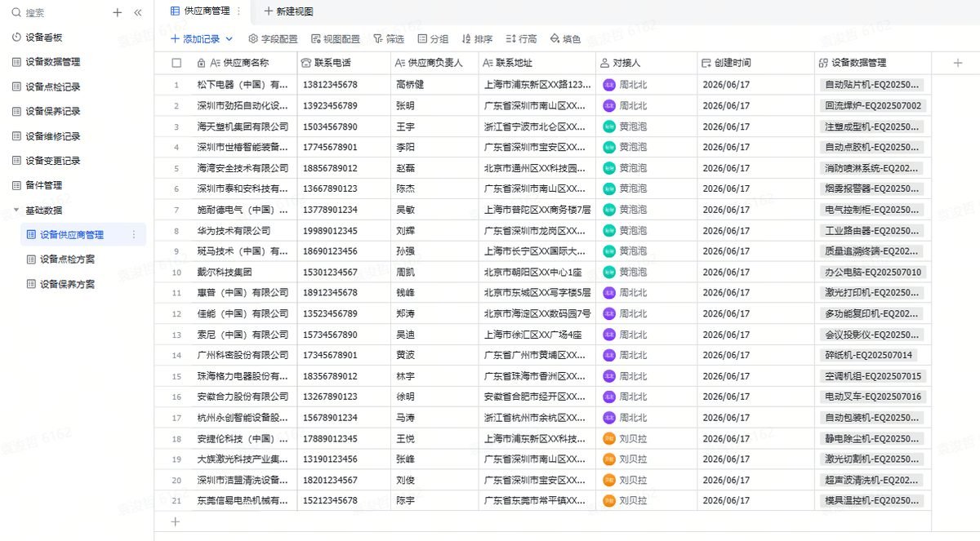Click 添加记录 button

[x=195, y=38]
